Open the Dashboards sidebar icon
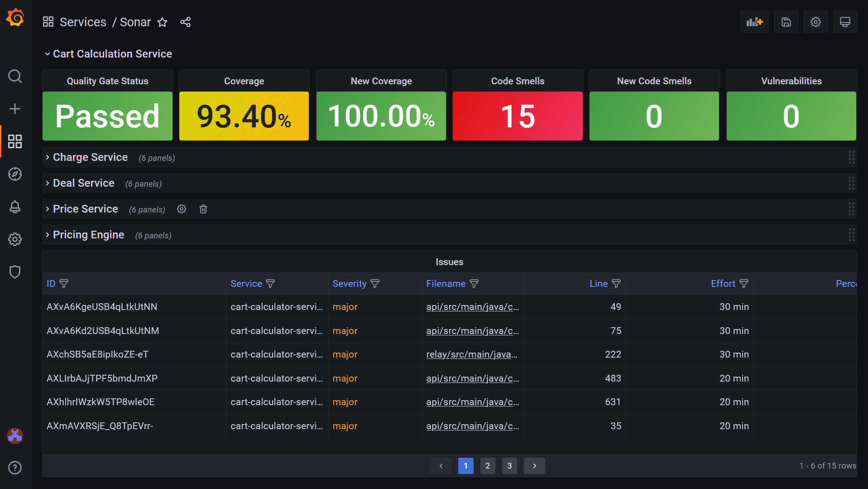 15,141
